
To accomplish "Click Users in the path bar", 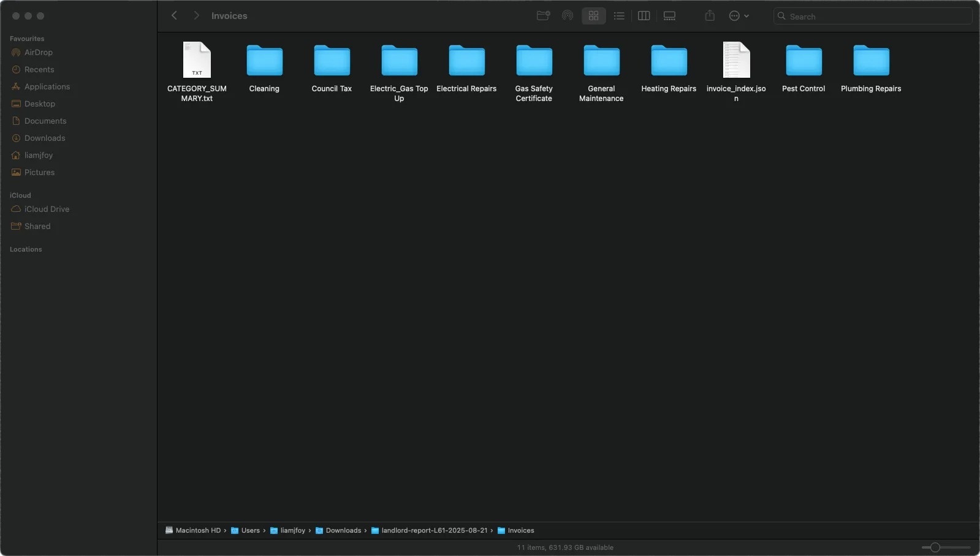I will (245, 530).
